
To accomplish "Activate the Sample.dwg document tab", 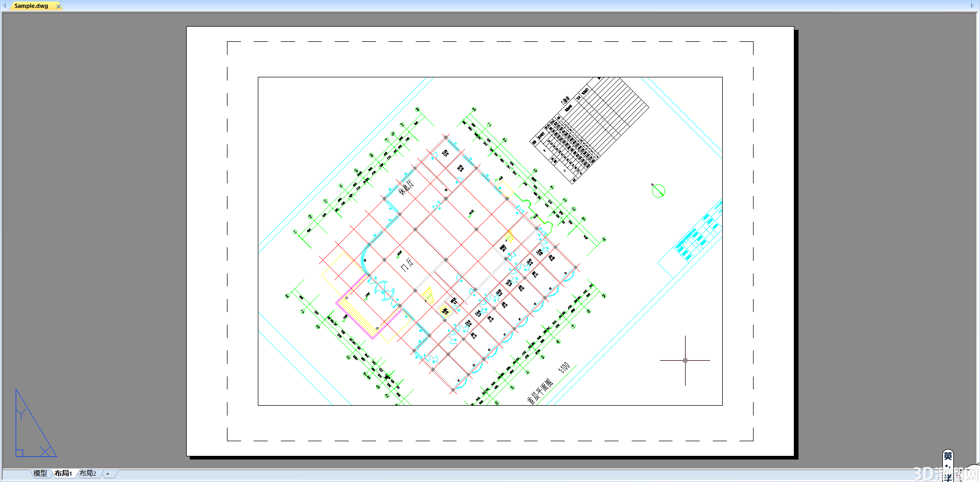I will tap(31, 6).
